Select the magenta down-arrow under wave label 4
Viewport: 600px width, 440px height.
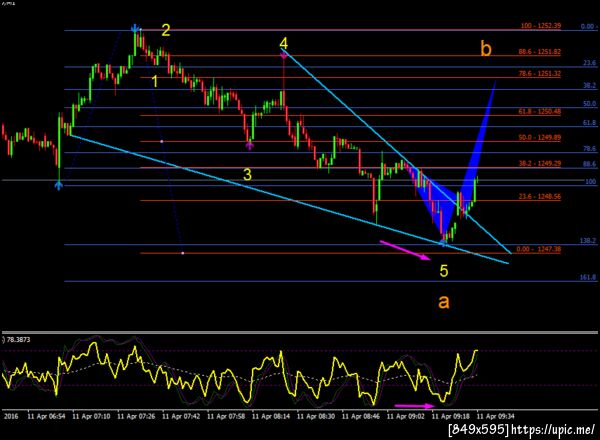click(x=284, y=56)
